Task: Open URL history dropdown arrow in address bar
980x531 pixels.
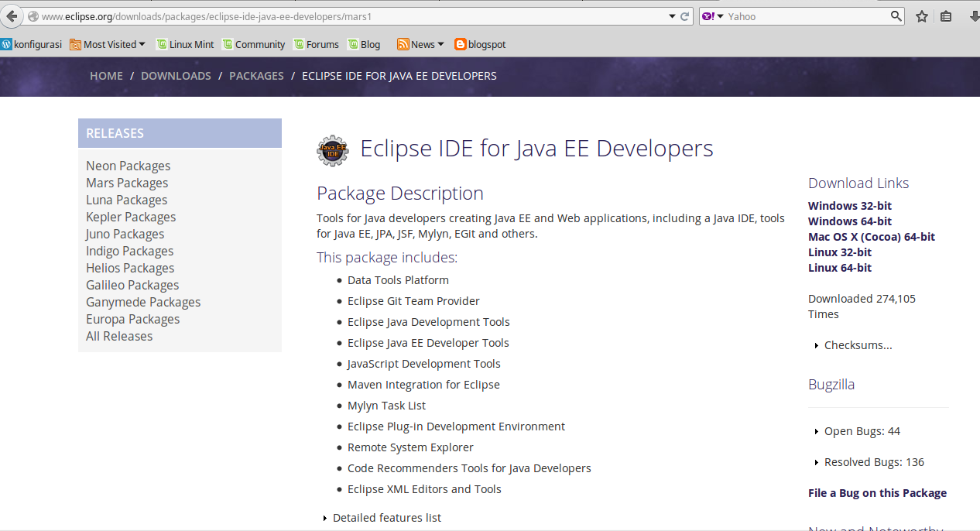Action: click(x=672, y=16)
